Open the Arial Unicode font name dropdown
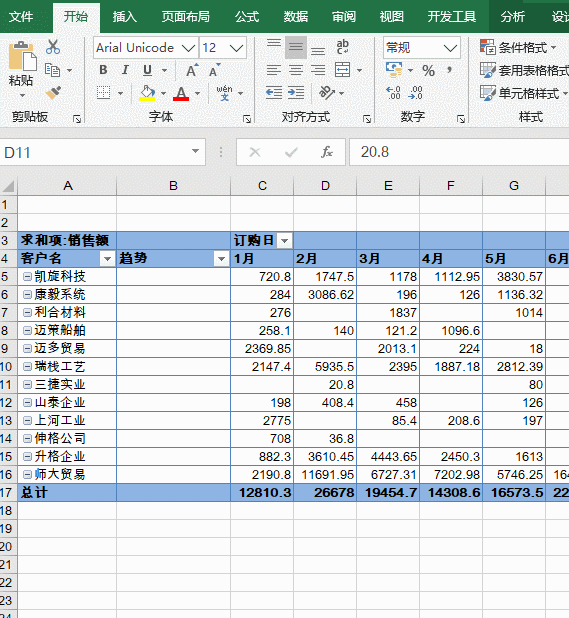The image size is (569, 618). [x=189, y=48]
